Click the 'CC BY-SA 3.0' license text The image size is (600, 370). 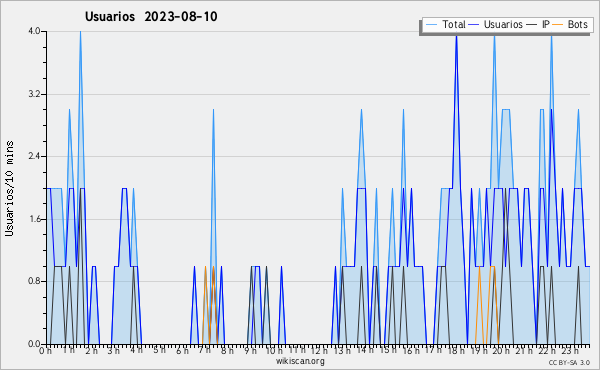point(569,362)
